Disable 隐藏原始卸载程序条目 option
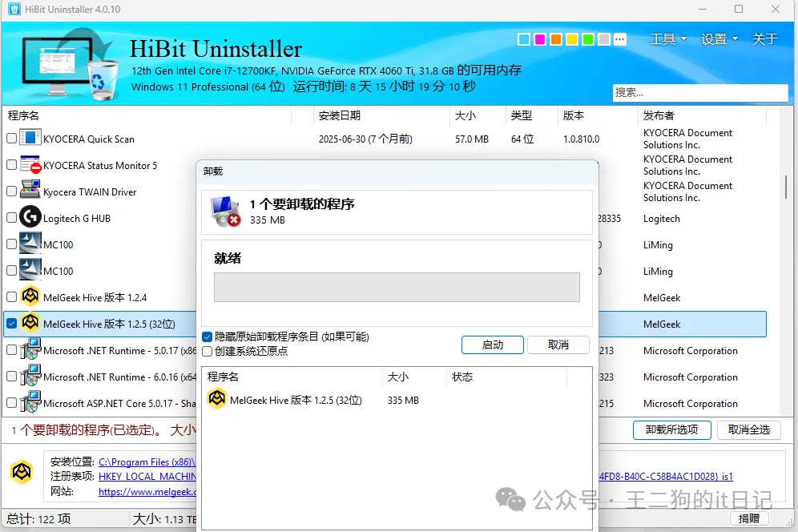798x532 pixels. (208, 337)
